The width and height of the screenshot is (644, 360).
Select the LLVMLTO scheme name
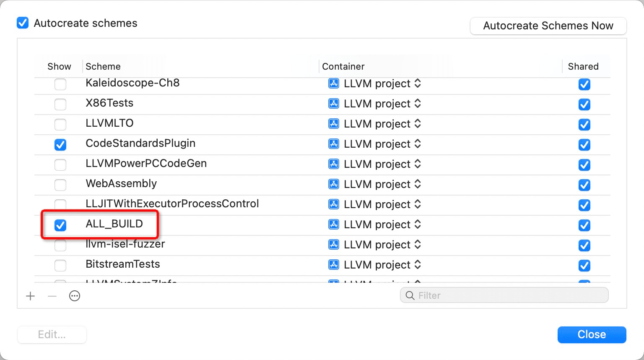(109, 123)
